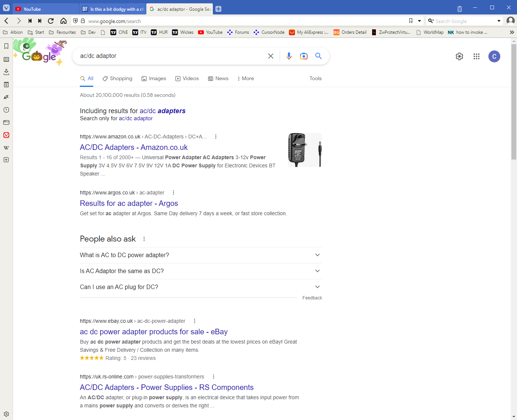
Task: Switch to the Images results tab
Action: [154, 79]
